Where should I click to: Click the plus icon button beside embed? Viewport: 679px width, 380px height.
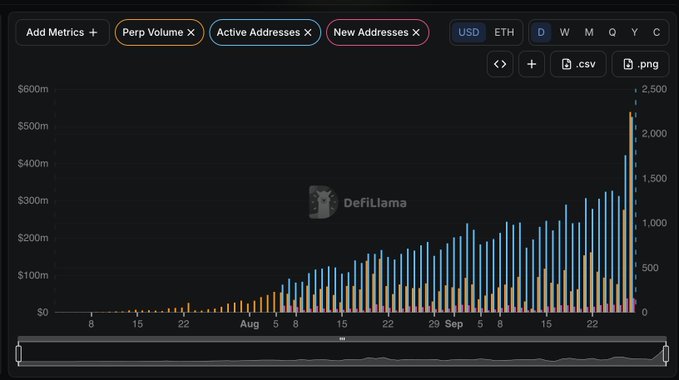[x=531, y=64]
